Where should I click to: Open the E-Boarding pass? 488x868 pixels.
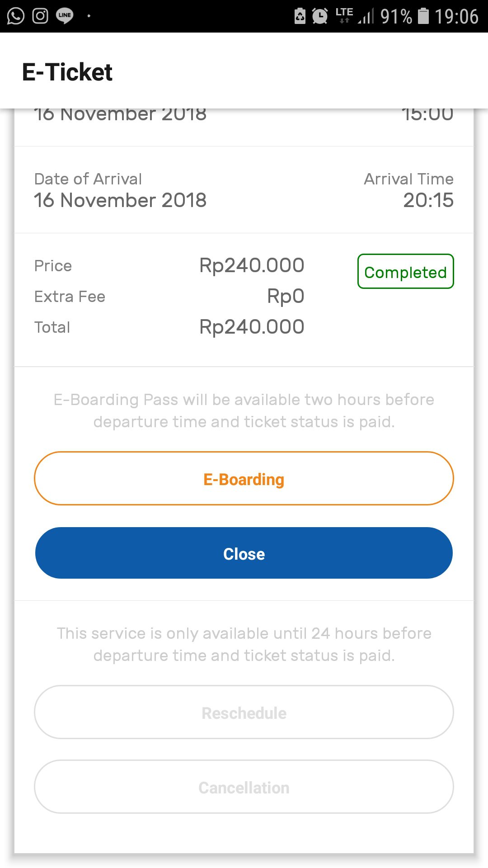[x=244, y=478]
